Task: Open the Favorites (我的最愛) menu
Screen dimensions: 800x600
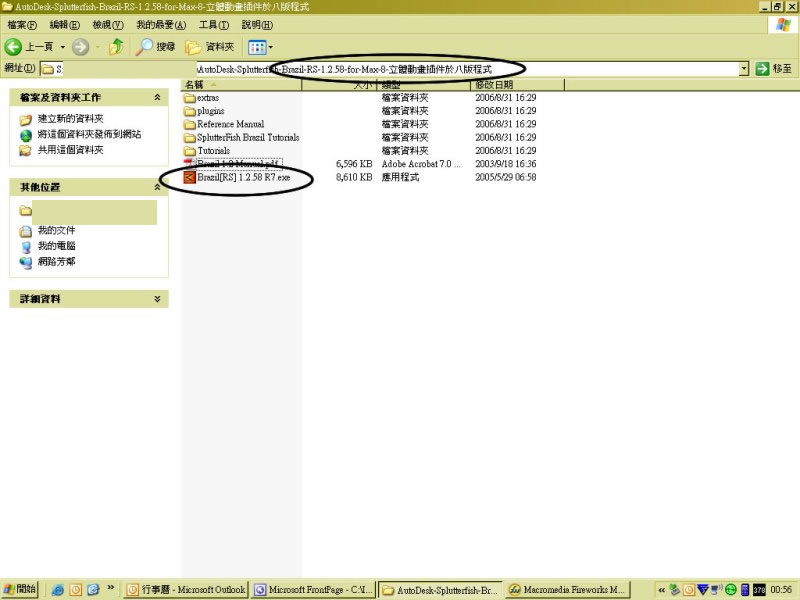Action: click(x=161, y=24)
